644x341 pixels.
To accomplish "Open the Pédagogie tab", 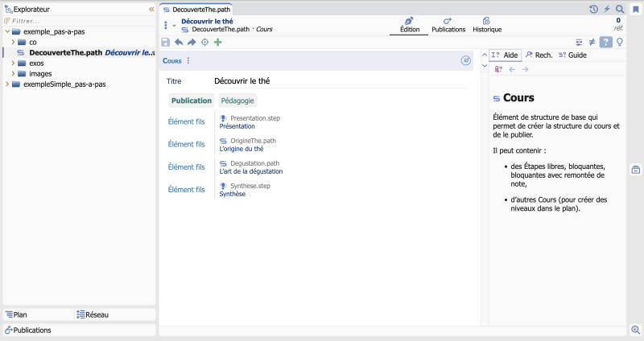I will pyautogui.click(x=237, y=101).
